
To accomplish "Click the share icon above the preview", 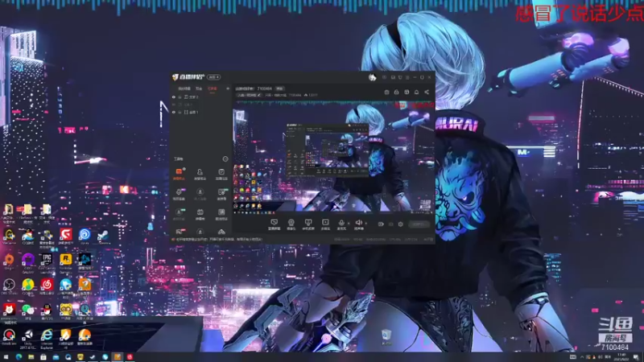I will (427, 92).
